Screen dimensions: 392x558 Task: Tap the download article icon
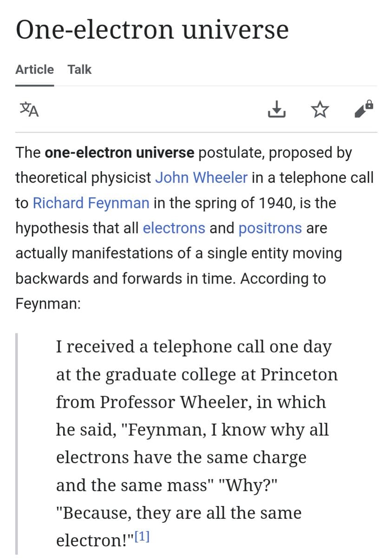[276, 109]
